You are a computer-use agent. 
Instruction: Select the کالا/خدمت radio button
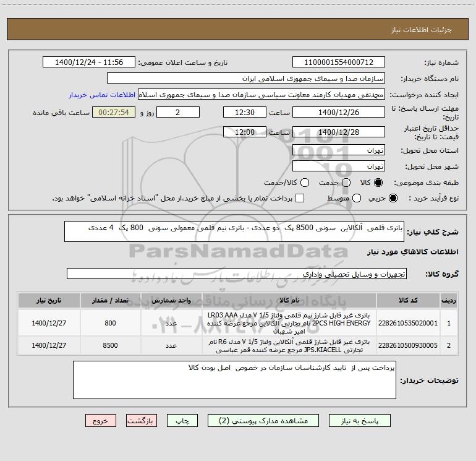click(x=305, y=183)
